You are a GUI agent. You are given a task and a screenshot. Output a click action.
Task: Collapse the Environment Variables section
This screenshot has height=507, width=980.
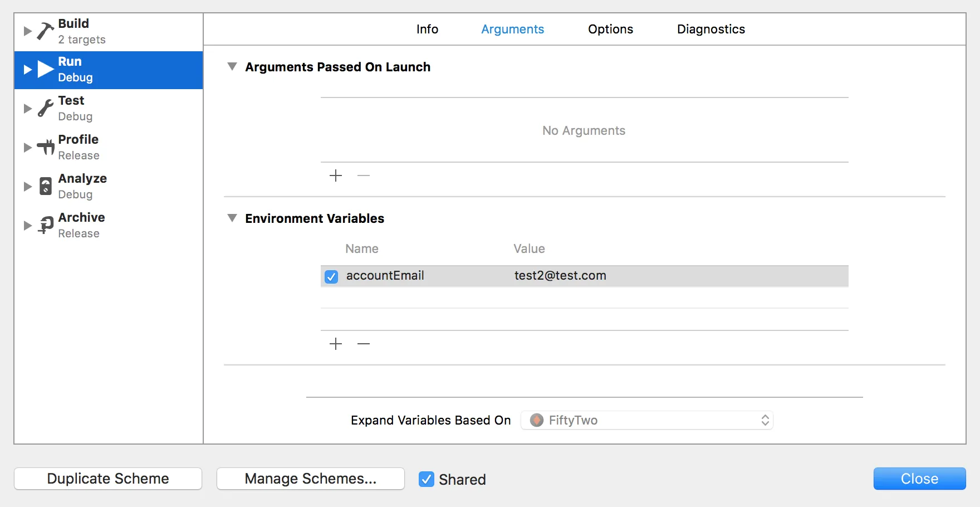tap(232, 218)
